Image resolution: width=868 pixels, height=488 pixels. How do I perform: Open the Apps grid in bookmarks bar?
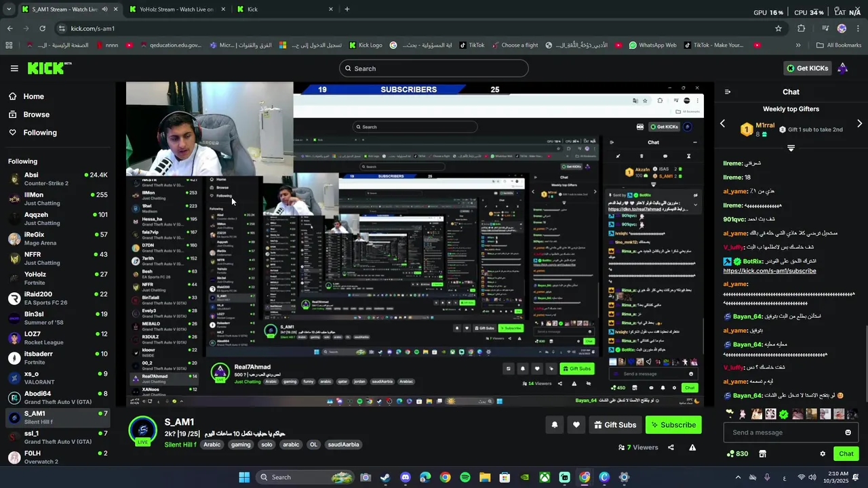[x=9, y=45]
